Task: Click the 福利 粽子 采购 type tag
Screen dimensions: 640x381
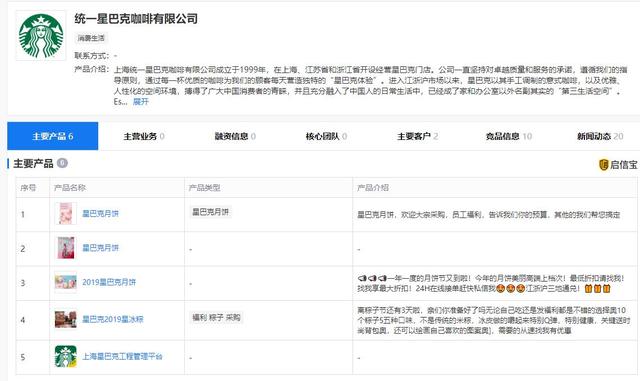Action: click(x=216, y=317)
